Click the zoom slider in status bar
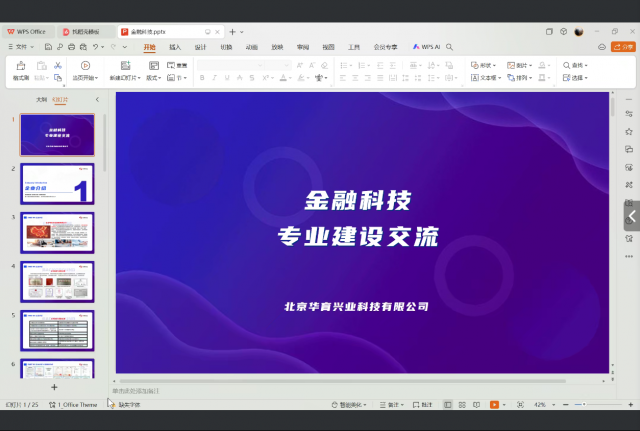The height and width of the screenshot is (431, 640). (x=585, y=404)
